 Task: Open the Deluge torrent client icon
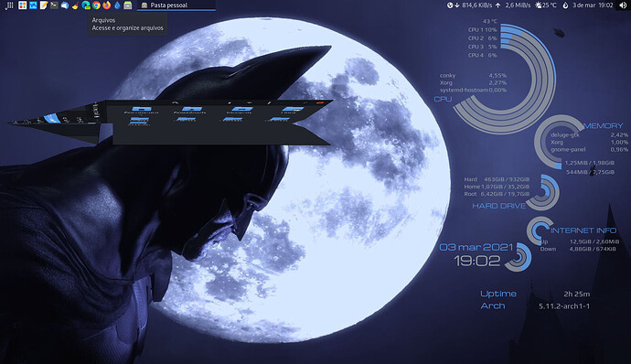(117, 5)
